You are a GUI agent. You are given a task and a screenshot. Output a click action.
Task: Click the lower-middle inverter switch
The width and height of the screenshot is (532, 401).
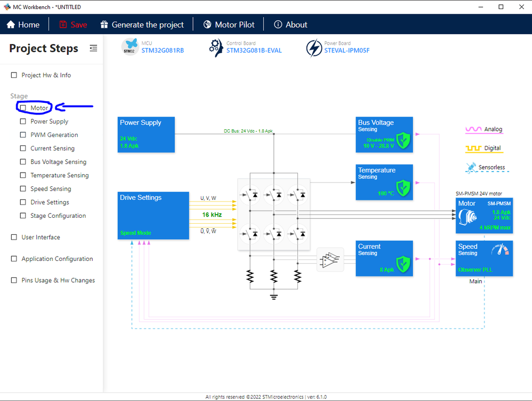273,234
